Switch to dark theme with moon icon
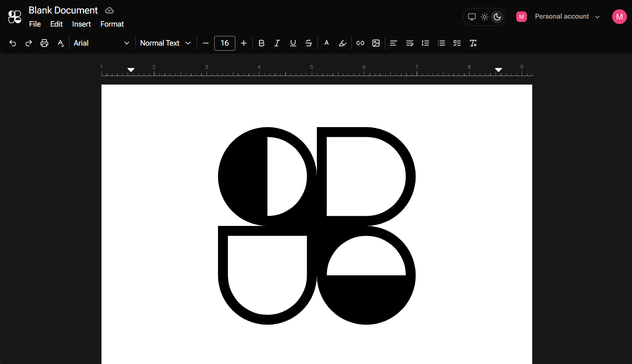 497,17
